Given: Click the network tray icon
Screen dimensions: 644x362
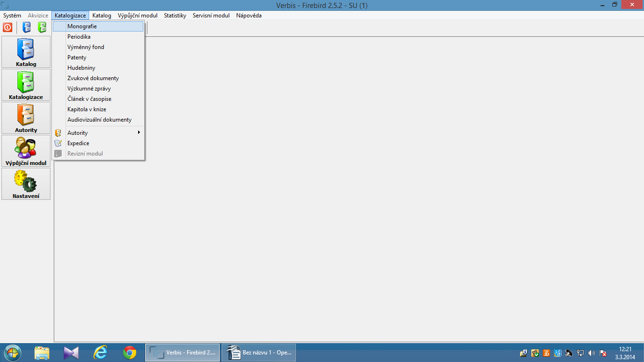Looking at the screenshot, I should coord(580,353).
